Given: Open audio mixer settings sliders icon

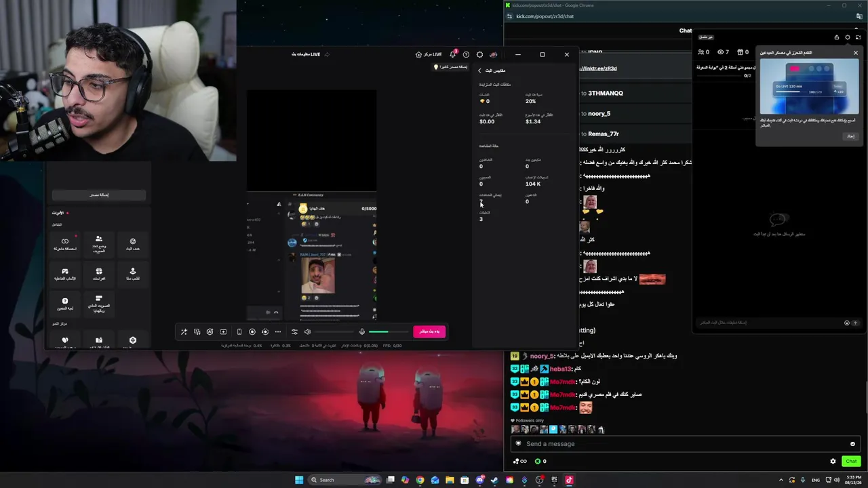Looking at the screenshot, I should [294, 331].
